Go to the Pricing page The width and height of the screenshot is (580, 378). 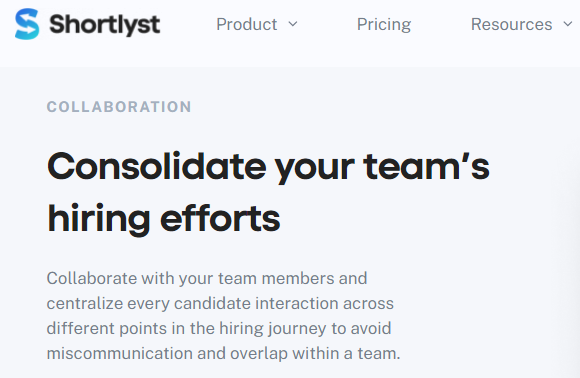pos(384,25)
